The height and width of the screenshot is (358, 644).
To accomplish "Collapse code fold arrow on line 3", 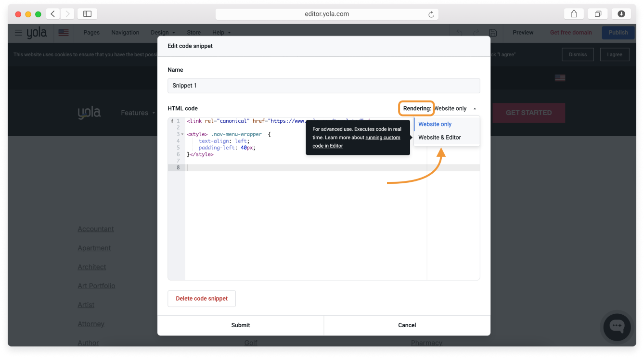I will (182, 134).
